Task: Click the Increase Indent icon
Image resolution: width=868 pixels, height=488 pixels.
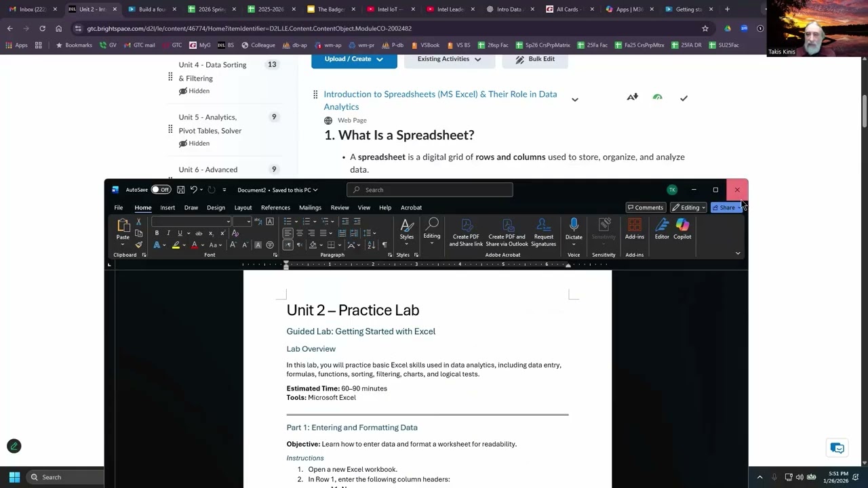Action: coord(357,222)
